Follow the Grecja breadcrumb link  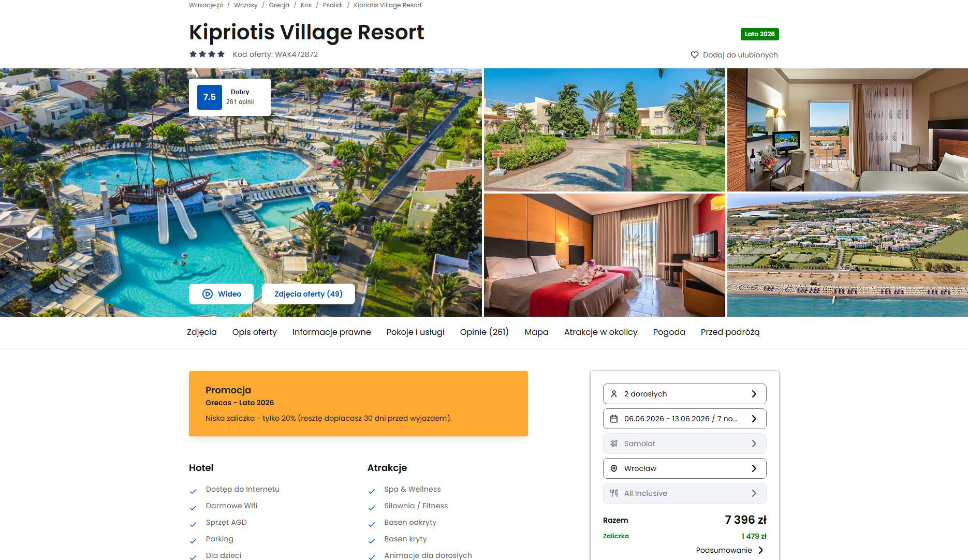(x=279, y=5)
